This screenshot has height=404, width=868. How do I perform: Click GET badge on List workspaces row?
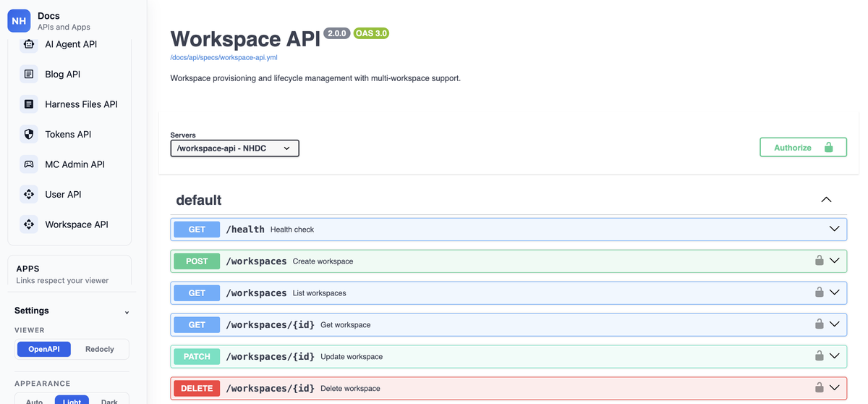[197, 293]
